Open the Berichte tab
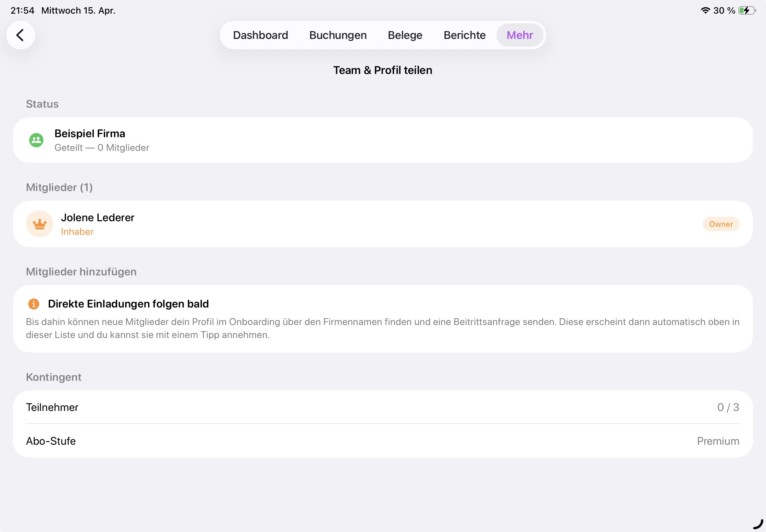Screen dimensions: 766x532 [464, 35]
